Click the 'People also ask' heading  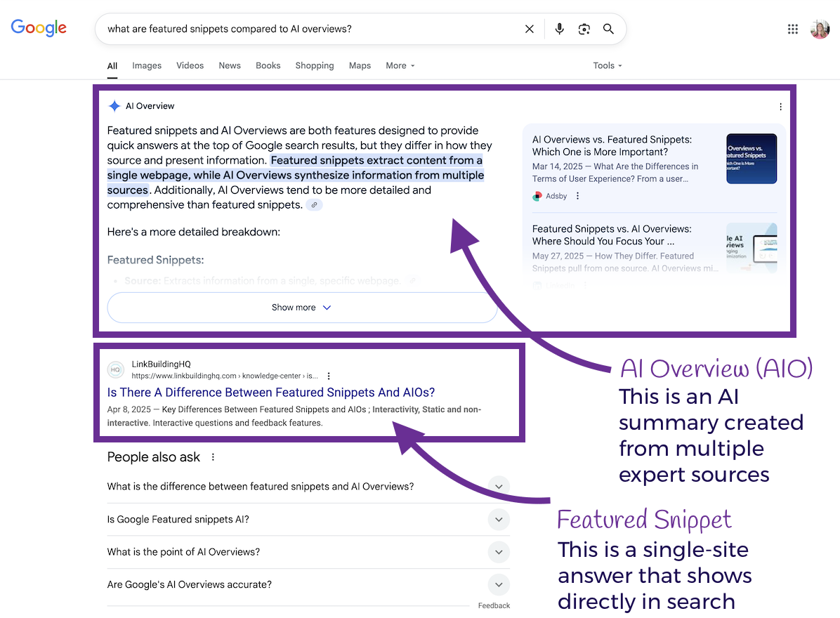(153, 456)
